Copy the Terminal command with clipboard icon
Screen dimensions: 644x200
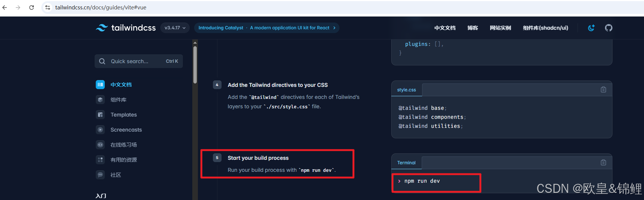click(603, 162)
